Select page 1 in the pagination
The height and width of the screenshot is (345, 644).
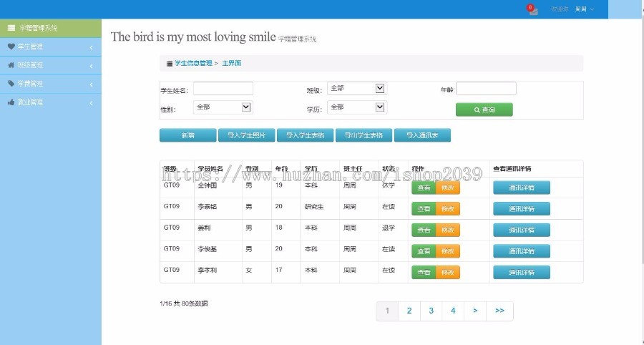point(387,311)
